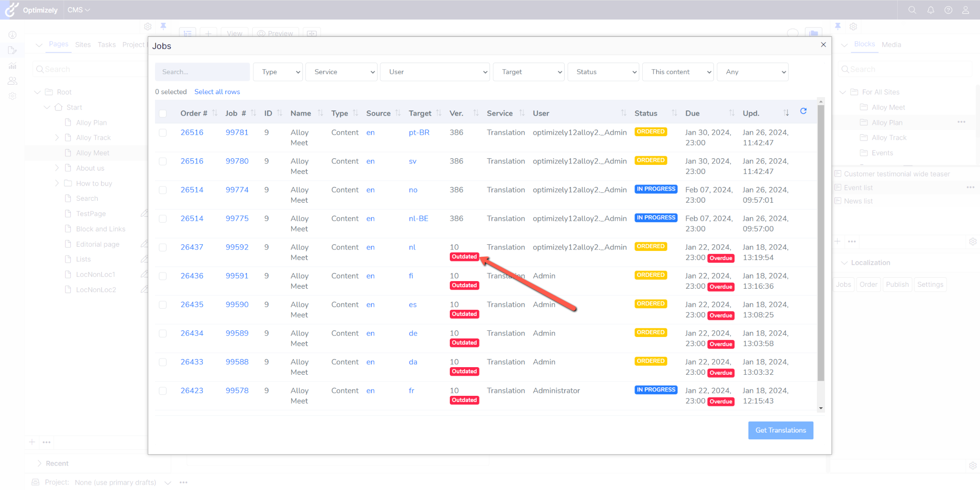The image size is (980, 490).
Task: Sort the table by Order # sort arrows
Action: pos(215,113)
